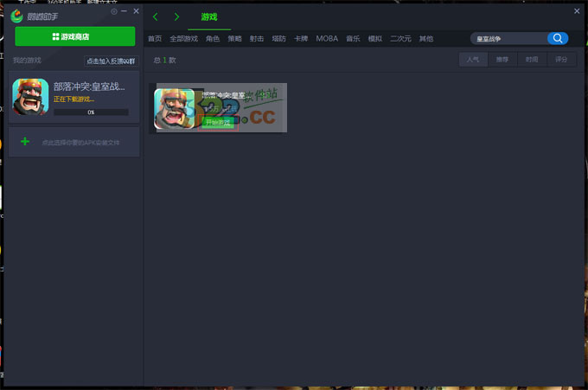588x390 pixels.
Task: Open the 游戏商店 game store button
Action: tap(75, 36)
